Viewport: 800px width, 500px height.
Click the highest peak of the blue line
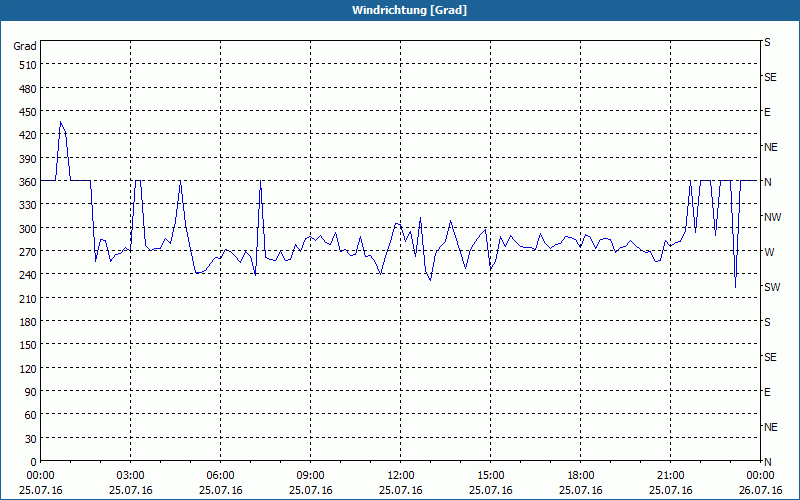[60, 122]
